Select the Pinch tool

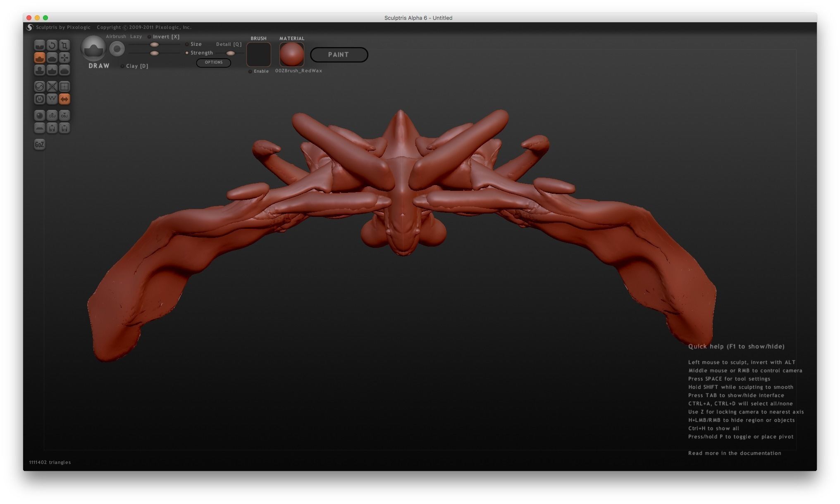click(52, 70)
